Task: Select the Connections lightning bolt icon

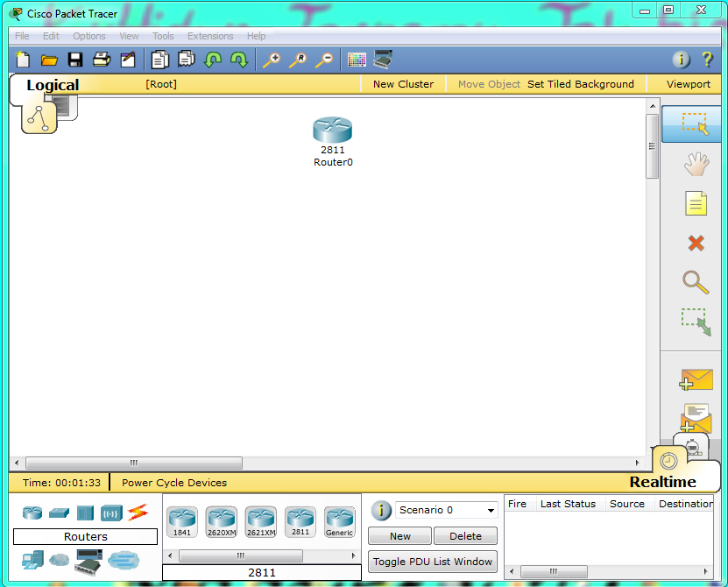Action: pyautogui.click(x=138, y=513)
